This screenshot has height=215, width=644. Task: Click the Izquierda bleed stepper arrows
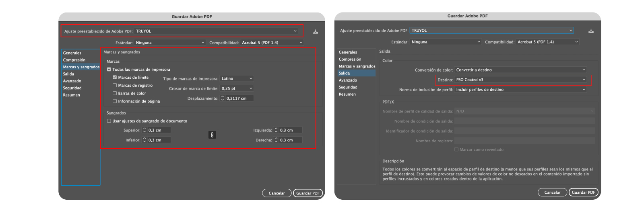[276, 130]
